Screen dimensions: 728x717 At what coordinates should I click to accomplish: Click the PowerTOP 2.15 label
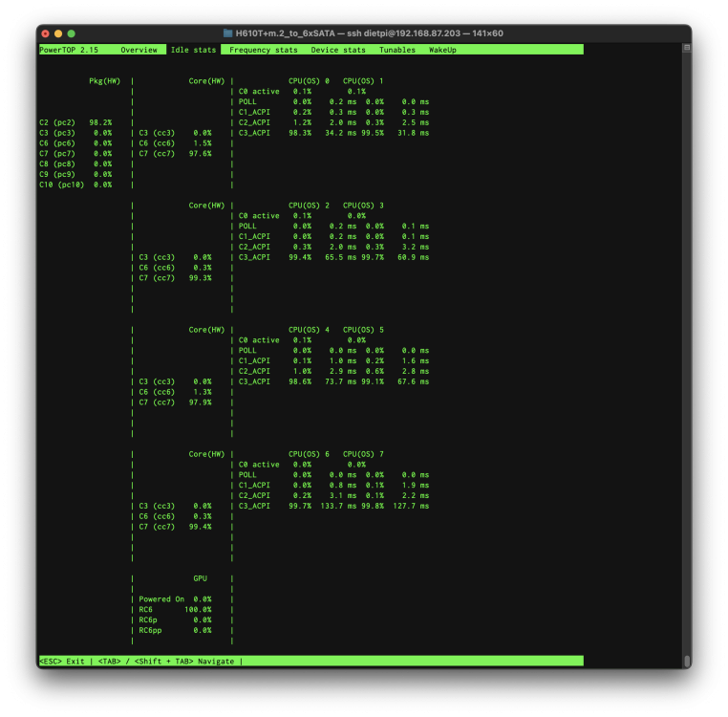(x=69, y=50)
